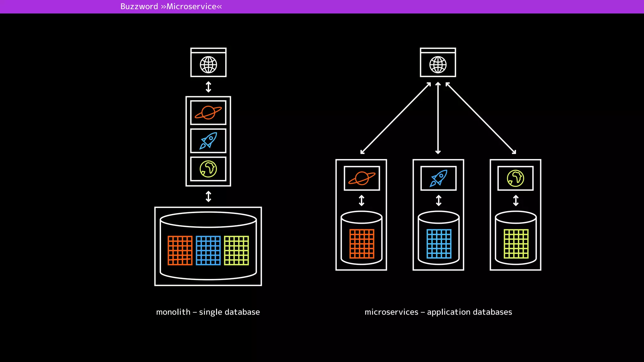Click the vertical arrow under microservices browser
The width and height of the screenshot is (644, 362).
pos(438,118)
